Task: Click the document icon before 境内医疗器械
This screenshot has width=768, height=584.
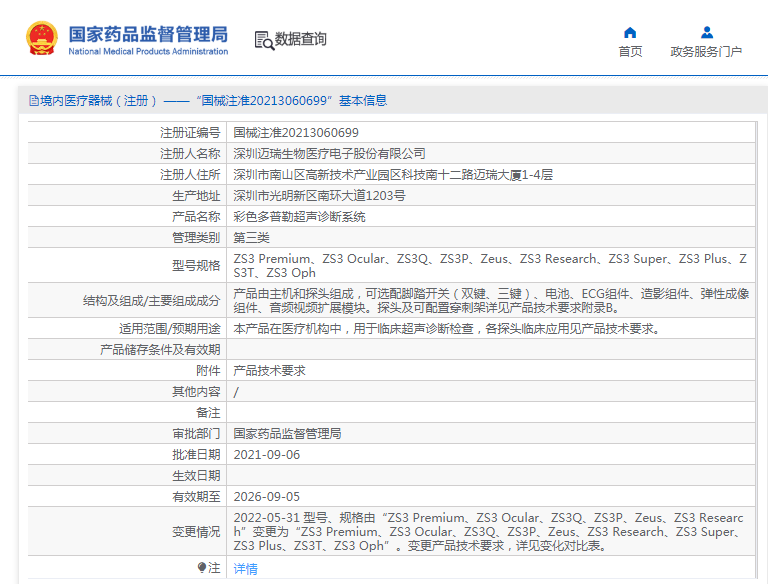Action: pyautogui.click(x=34, y=101)
